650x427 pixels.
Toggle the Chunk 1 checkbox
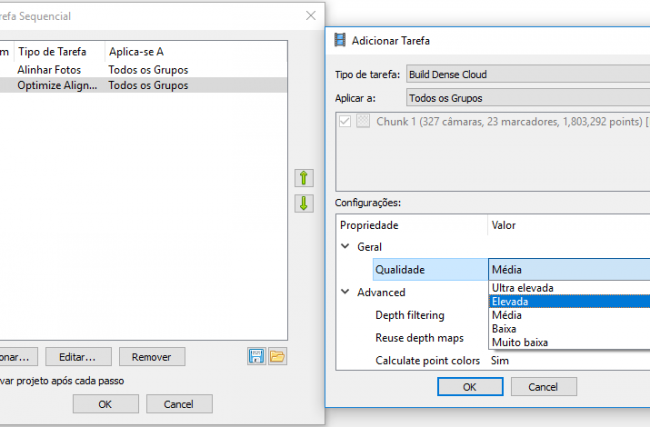coord(345,121)
